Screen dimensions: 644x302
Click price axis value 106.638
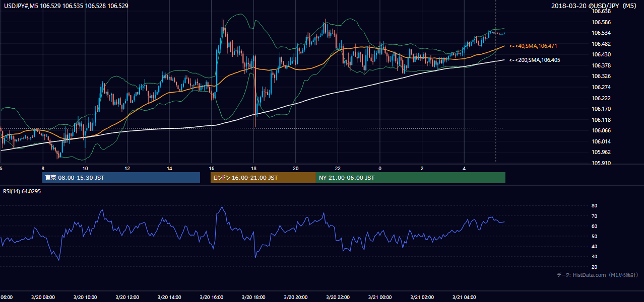(601, 11)
